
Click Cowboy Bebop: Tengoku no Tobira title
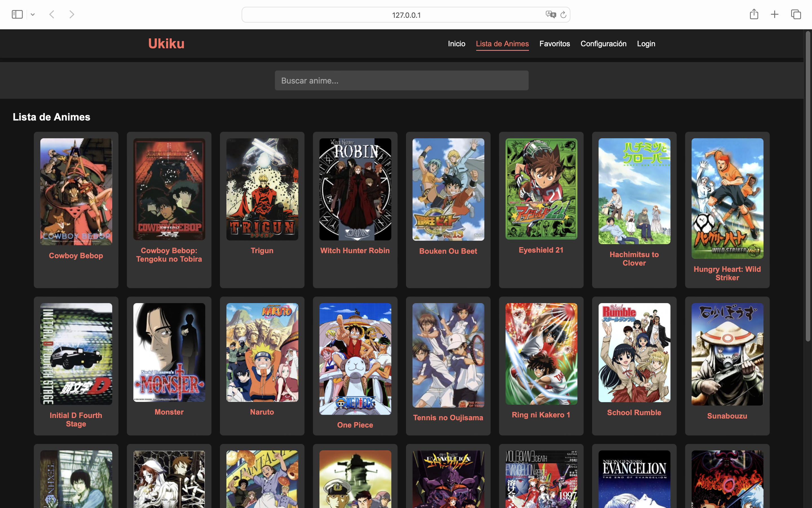[169, 255]
